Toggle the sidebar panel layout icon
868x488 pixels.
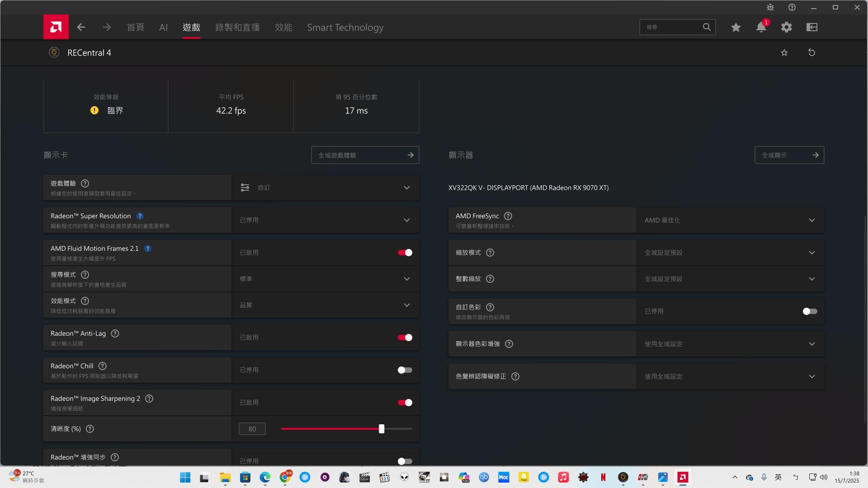(x=811, y=27)
